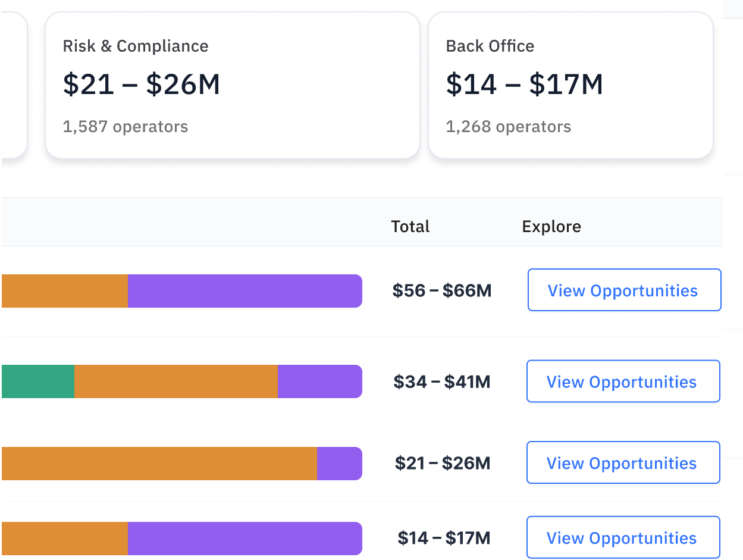The width and height of the screenshot is (743, 560).
Task: View Opportunities for the $34–$41M row
Action: pyautogui.click(x=622, y=381)
